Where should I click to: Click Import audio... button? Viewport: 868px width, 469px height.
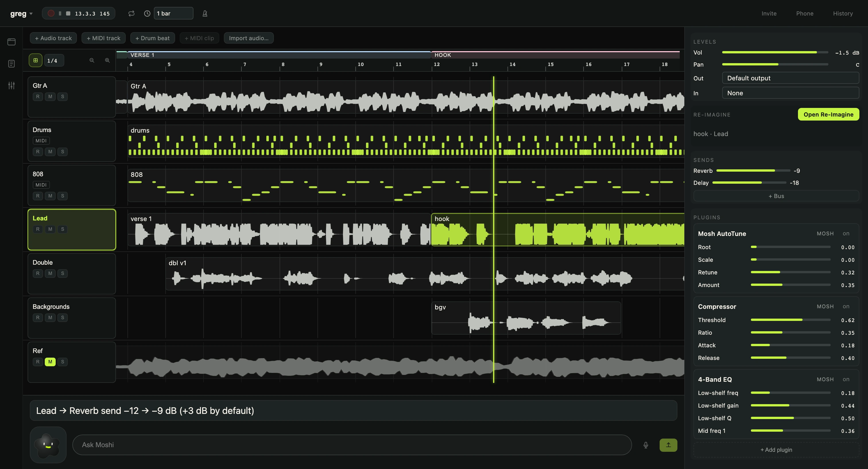[249, 38]
